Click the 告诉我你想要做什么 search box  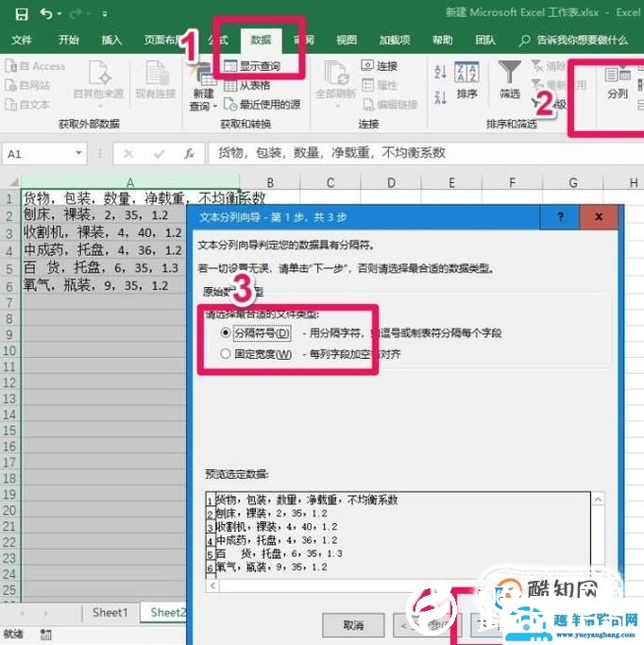[574, 41]
